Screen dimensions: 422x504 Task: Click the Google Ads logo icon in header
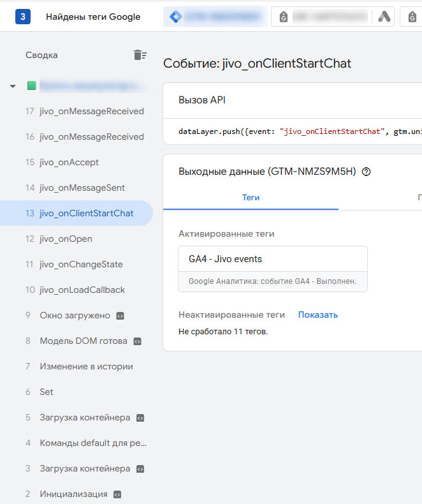coord(384,17)
